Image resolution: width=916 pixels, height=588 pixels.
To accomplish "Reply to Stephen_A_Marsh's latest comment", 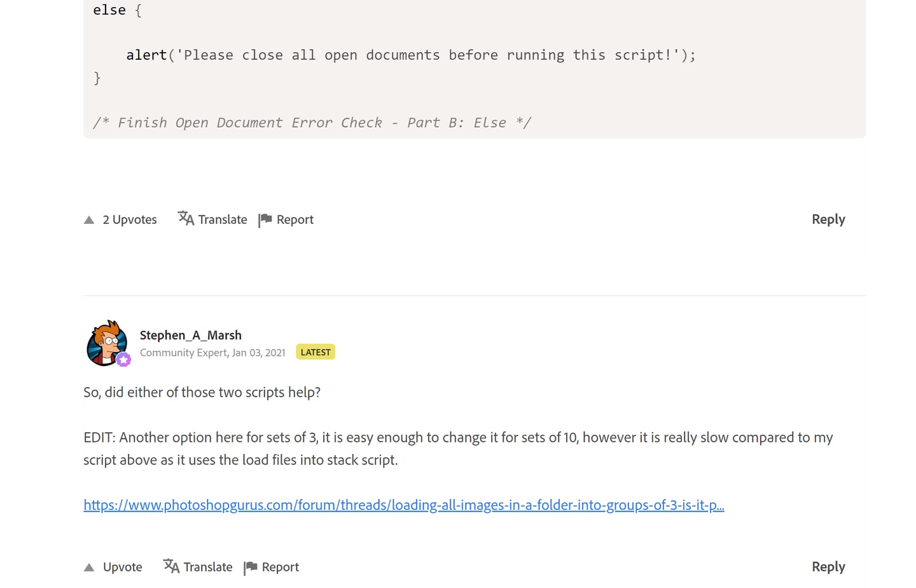I will tap(828, 567).
